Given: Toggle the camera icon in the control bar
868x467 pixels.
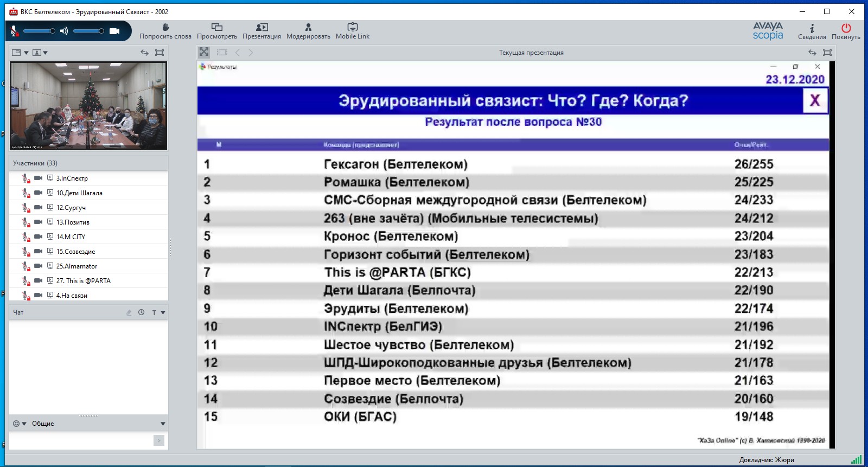Looking at the screenshot, I should coord(114,31).
